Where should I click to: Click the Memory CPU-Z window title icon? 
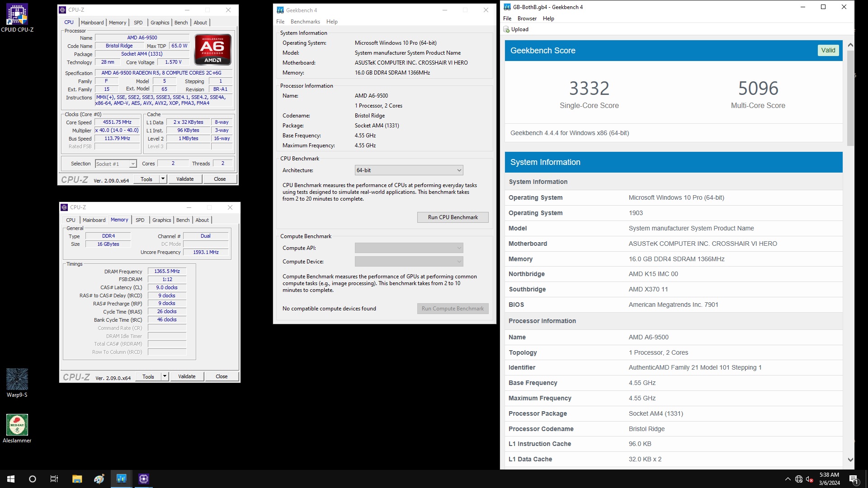pos(65,207)
